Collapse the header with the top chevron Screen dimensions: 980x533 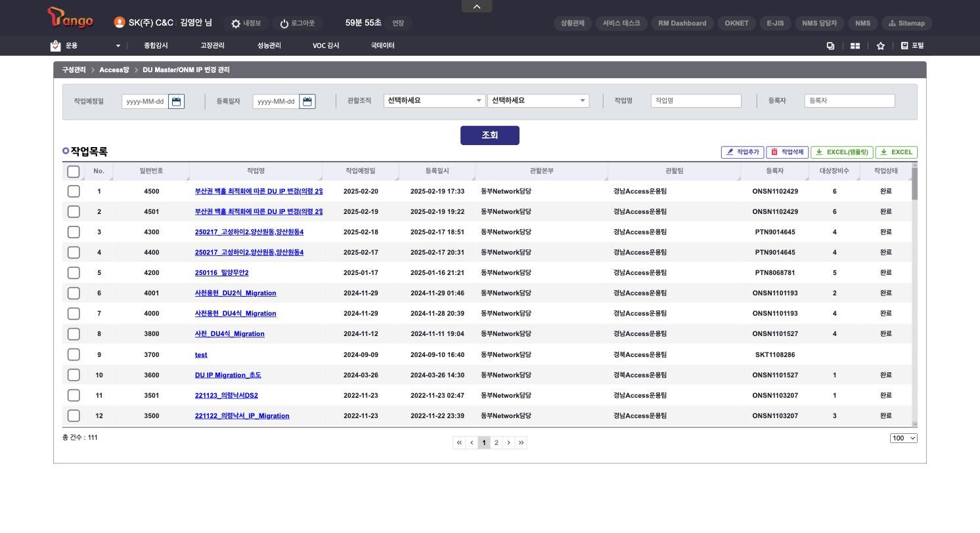pyautogui.click(x=477, y=7)
